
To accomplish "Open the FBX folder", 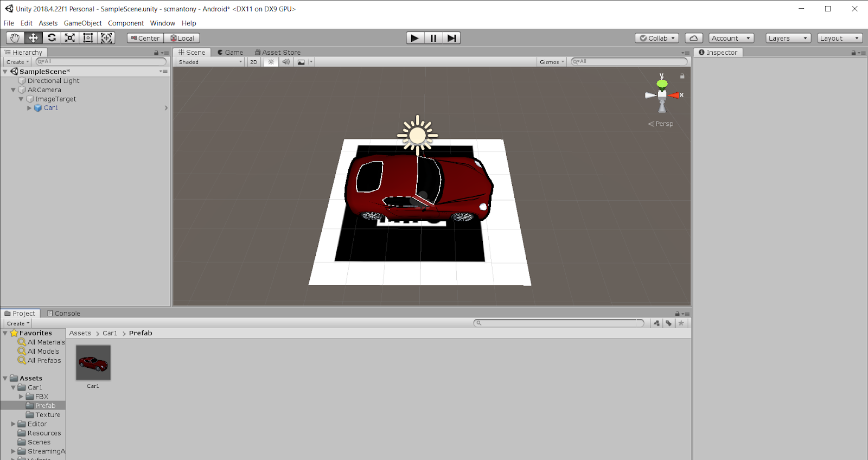I will pos(42,397).
